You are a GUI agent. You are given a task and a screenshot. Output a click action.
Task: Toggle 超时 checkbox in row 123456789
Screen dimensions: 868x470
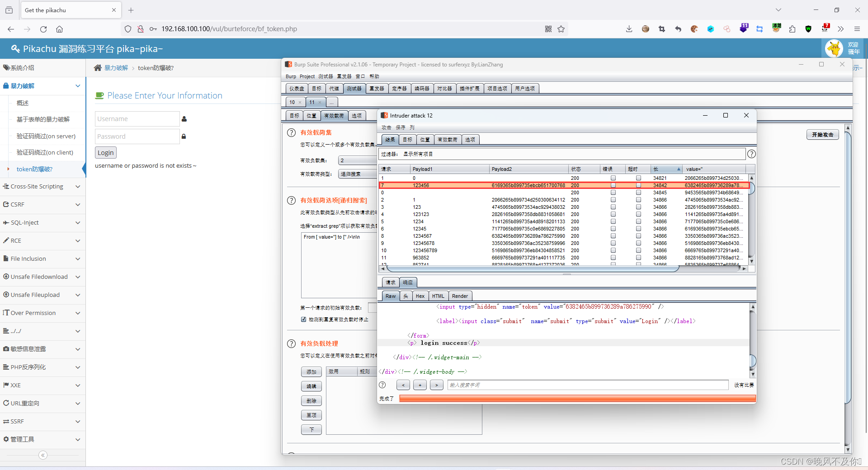click(638, 250)
